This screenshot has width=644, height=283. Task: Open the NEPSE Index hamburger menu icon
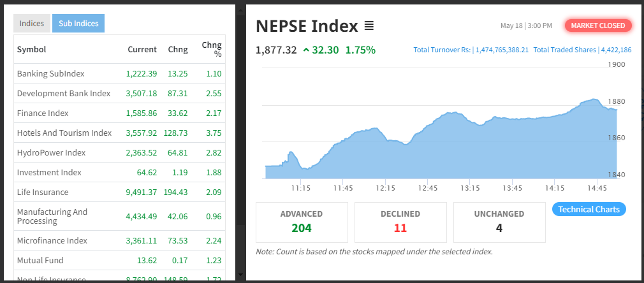369,26
